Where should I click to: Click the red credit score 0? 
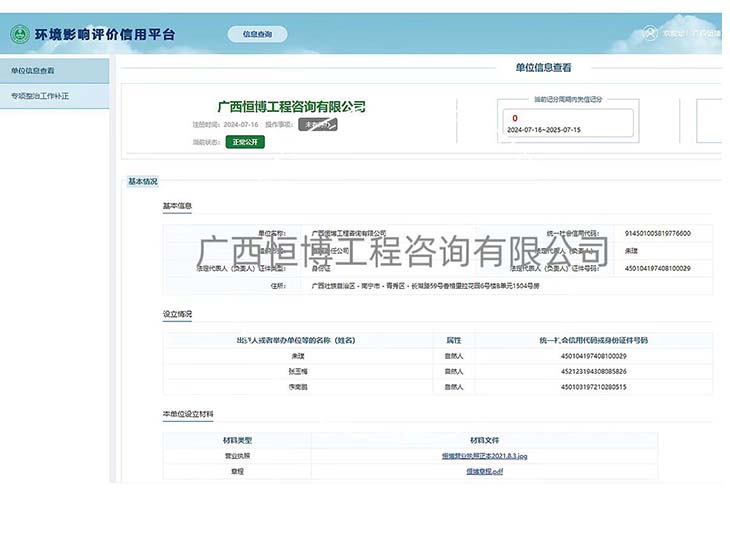click(x=515, y=118)
